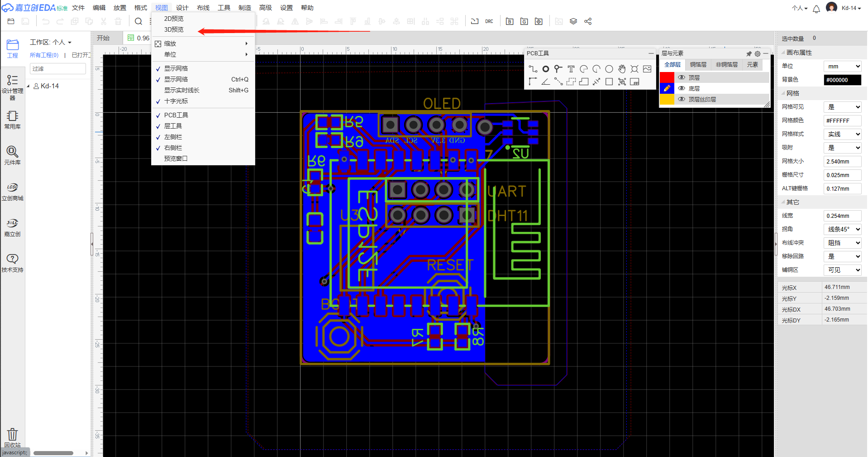This screenshot has width=868, height=457.
Task: Expand the 拐角 corner style dropdown
Action: [842, 229]
